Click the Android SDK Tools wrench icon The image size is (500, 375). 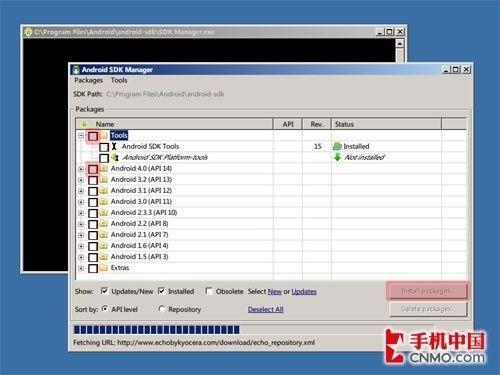pos(114,146)
